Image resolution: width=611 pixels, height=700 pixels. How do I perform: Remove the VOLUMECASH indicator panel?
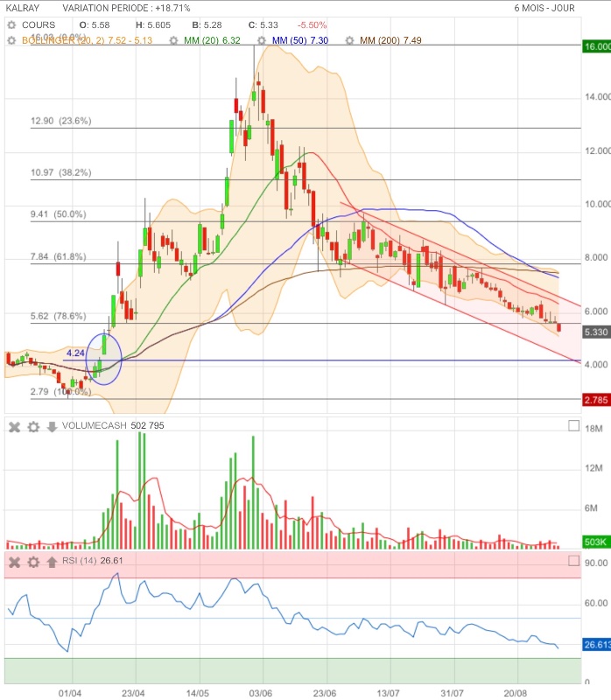tap(14, 427)
